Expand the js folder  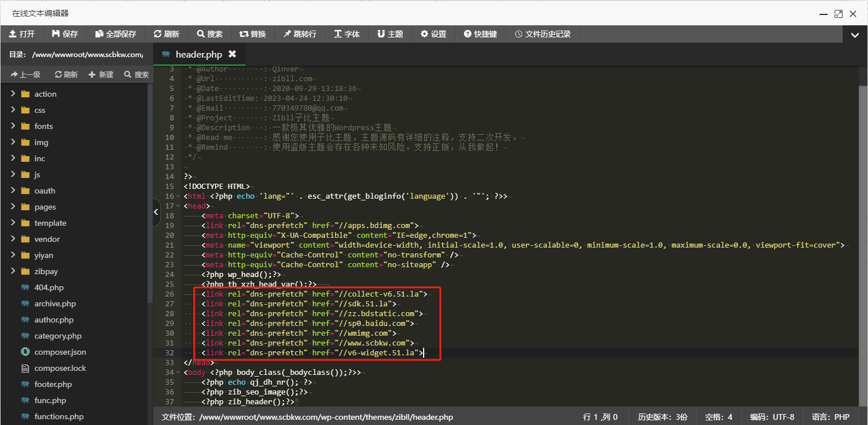click(x=13, y=174)
